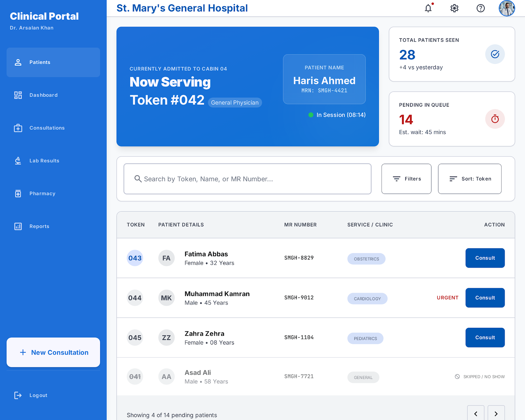Open the doctor profile avatar
The height and width of the screenshot is (420, 525).
click(x=507, y=8)
